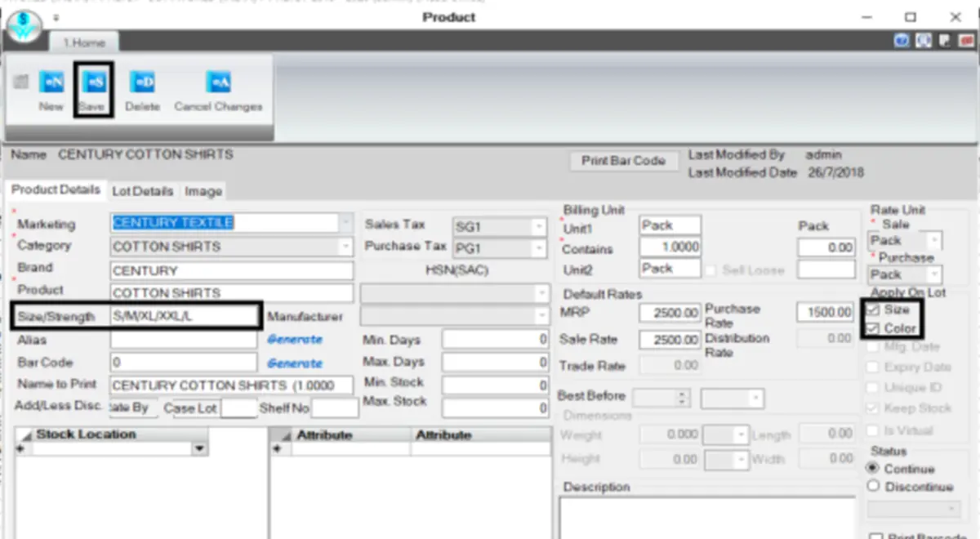The width and height of the screenshot is (980, 539).
Task: Click the Delete toolbar icon
Action: [x=144, y=82]
